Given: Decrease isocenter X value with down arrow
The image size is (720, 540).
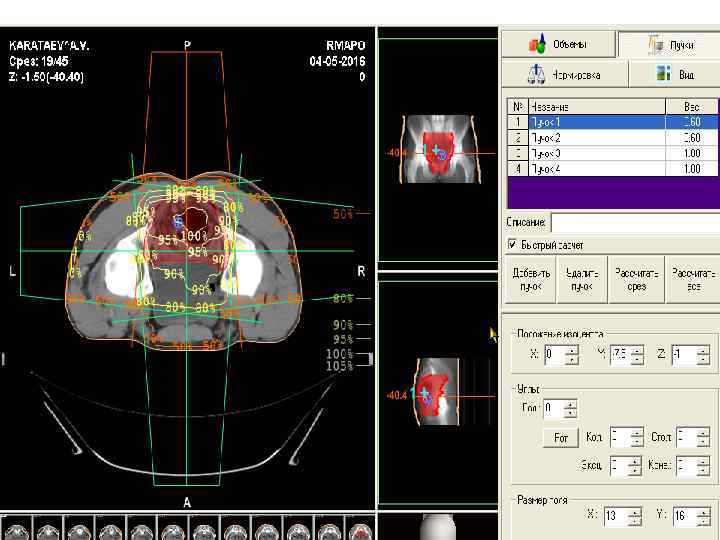Looking at the screenshot, I should click(x=572, y=360).
